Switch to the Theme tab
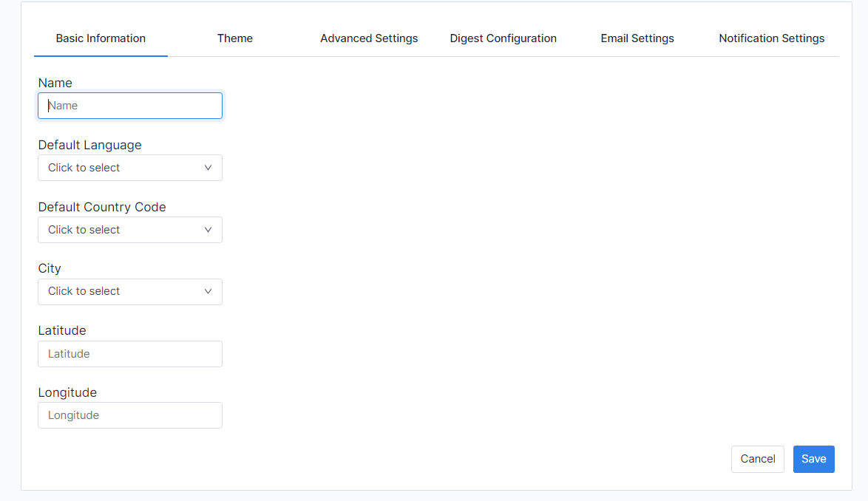The image size is (868, 501). click(234, 38)
